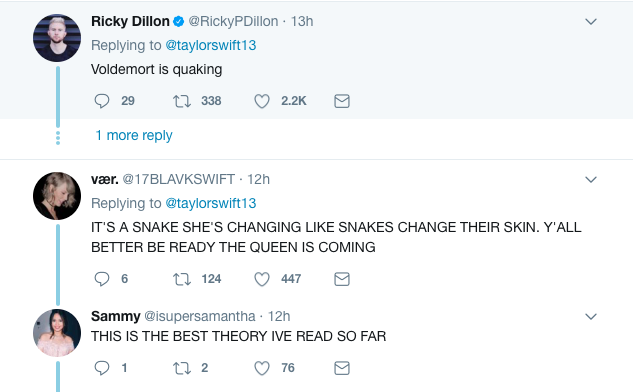Expand the menu chevron on vær.'s tweet
The image size is (633, 392).
[x=591, y=179]
